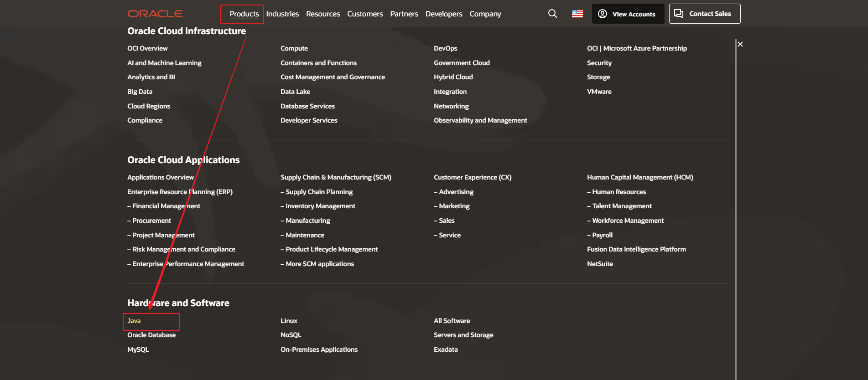Select Government Cloud link
868x380 pixels.
[x=462, y=63]
